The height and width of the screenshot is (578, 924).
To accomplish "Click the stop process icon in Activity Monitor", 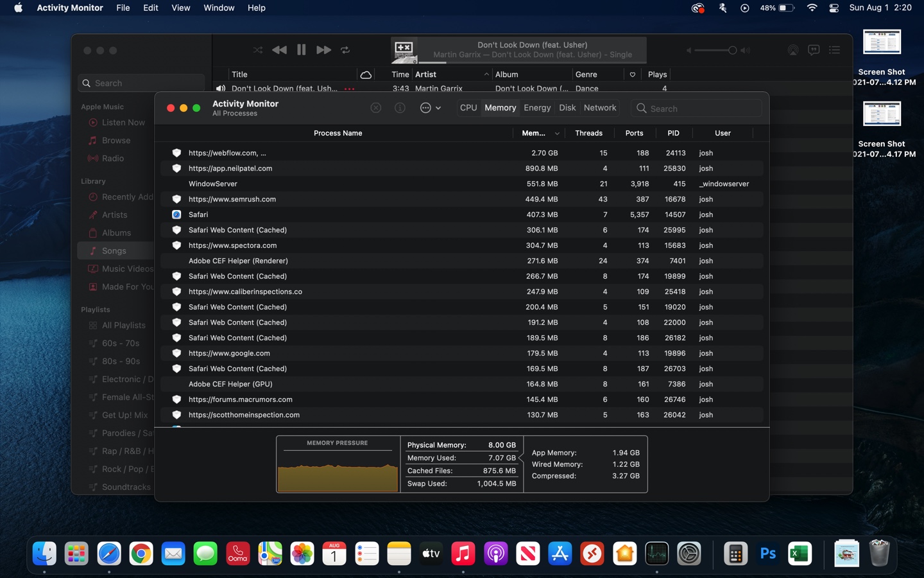I will pyautogui.click(x=376, y=108).
